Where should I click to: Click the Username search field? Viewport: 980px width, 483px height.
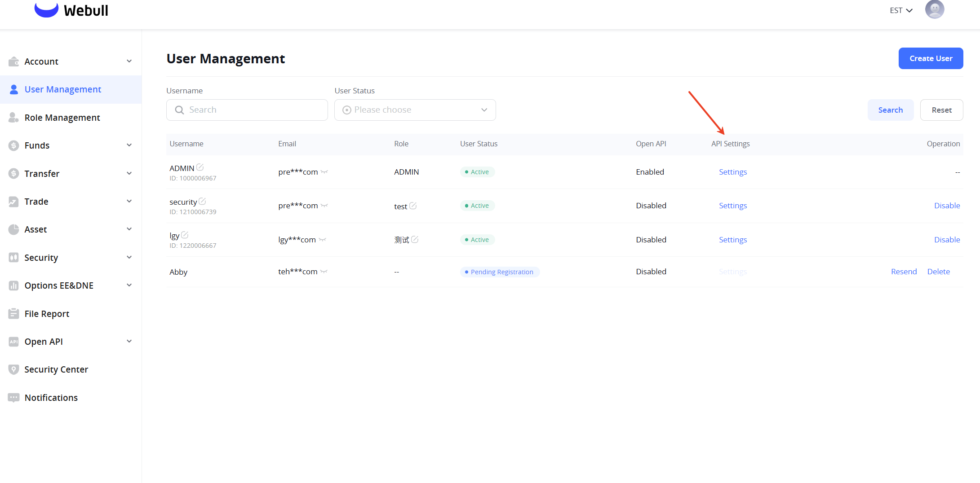tap(247, 110)
